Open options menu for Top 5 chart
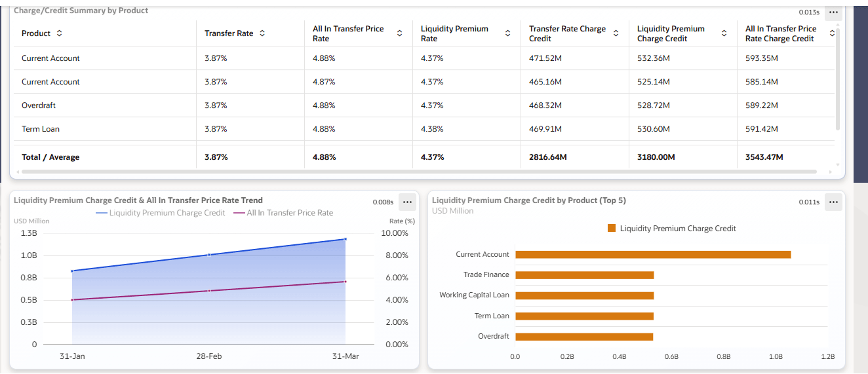868x374 pixels. (833, 202)
